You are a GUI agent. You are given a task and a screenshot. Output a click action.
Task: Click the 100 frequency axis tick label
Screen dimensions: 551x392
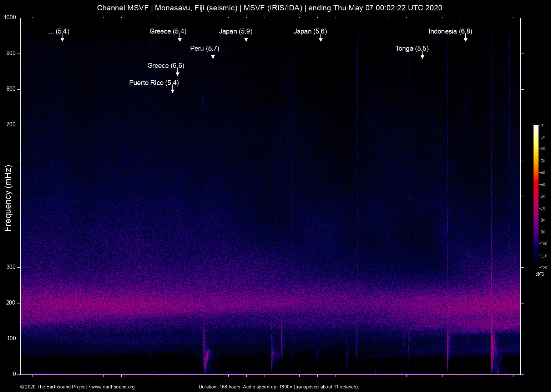[x=11, y=338]
